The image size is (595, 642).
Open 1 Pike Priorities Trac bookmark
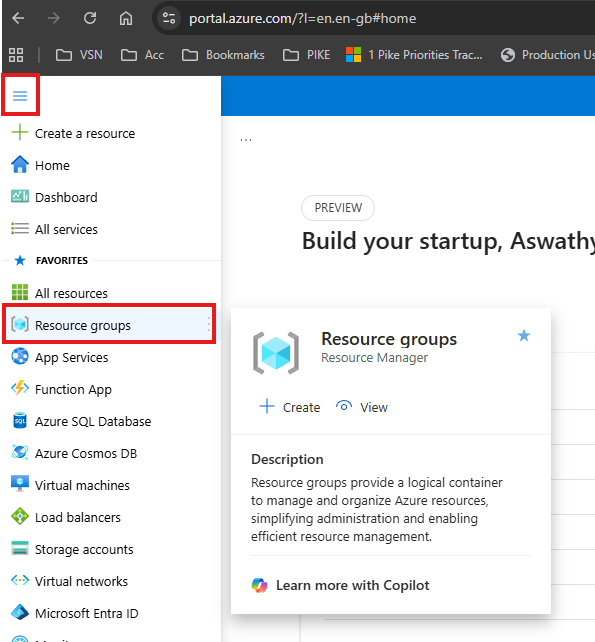click(x=414, y=55)
